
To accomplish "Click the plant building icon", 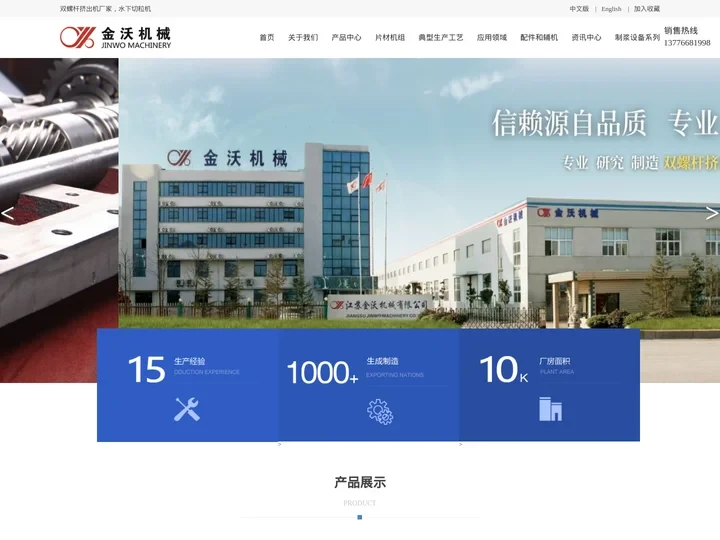I will (x=551, y=409).
